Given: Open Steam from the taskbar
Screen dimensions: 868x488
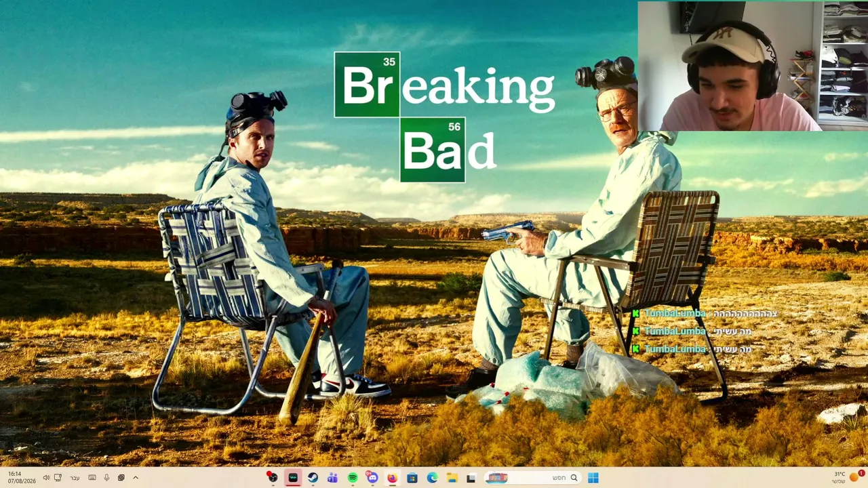Looking at the screenshot, I should [313, 478].
